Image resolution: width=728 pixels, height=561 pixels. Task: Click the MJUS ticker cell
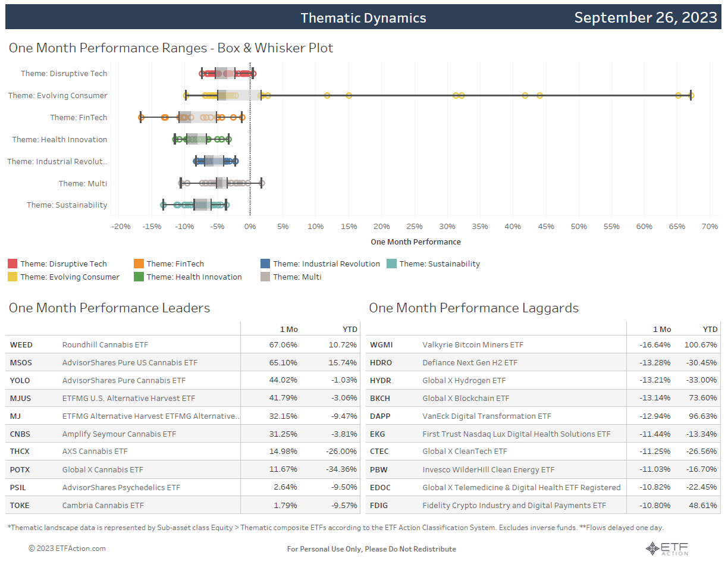click(x=20, y=399)
